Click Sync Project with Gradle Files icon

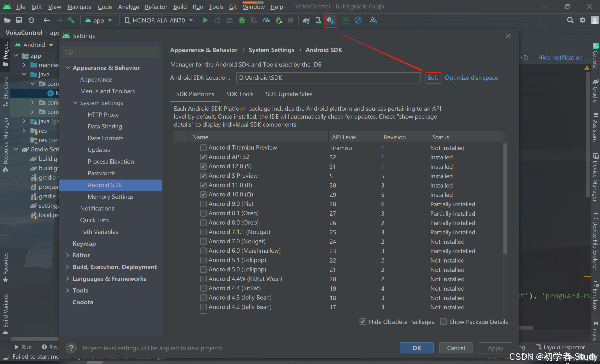(306, 20)
